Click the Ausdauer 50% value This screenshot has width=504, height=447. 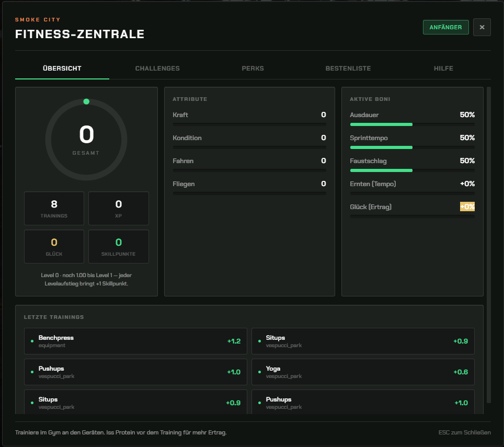pyautogui.click(x=467, y=114)
